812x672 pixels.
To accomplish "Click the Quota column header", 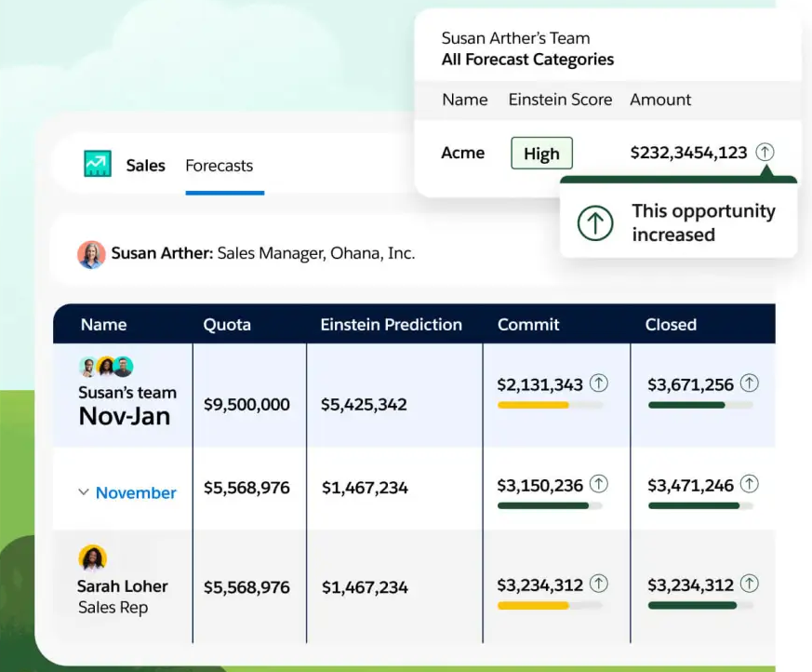I will point(227,324).
